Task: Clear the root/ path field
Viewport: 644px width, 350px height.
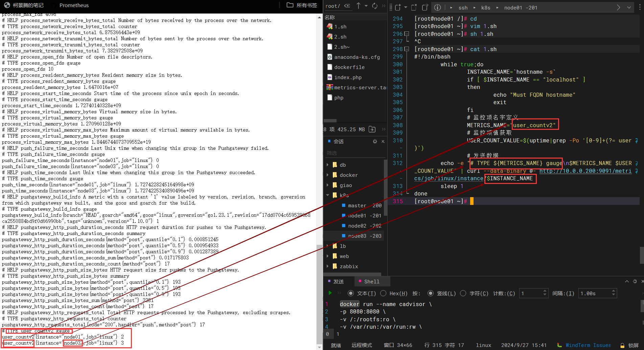Action: pyautogui.click(x=347, y=6)
